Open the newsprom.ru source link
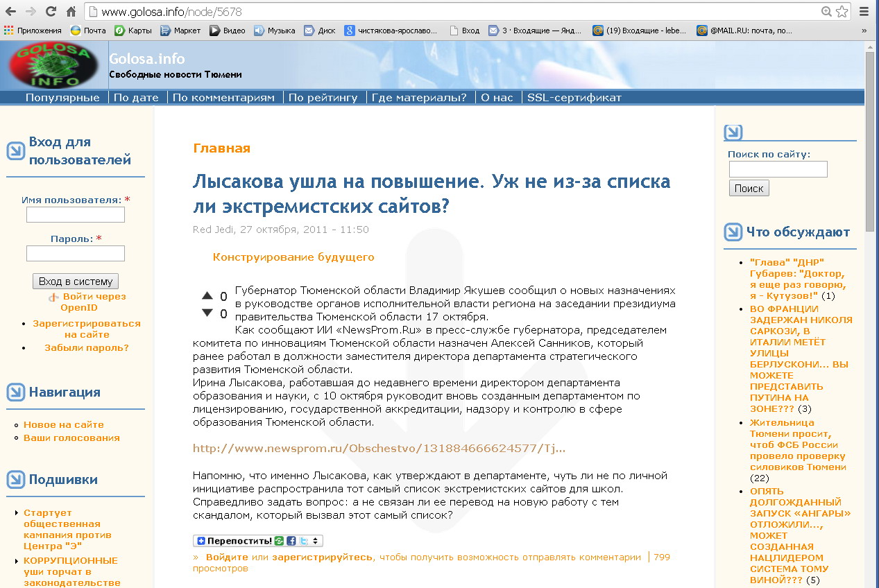 coord(379,449)
